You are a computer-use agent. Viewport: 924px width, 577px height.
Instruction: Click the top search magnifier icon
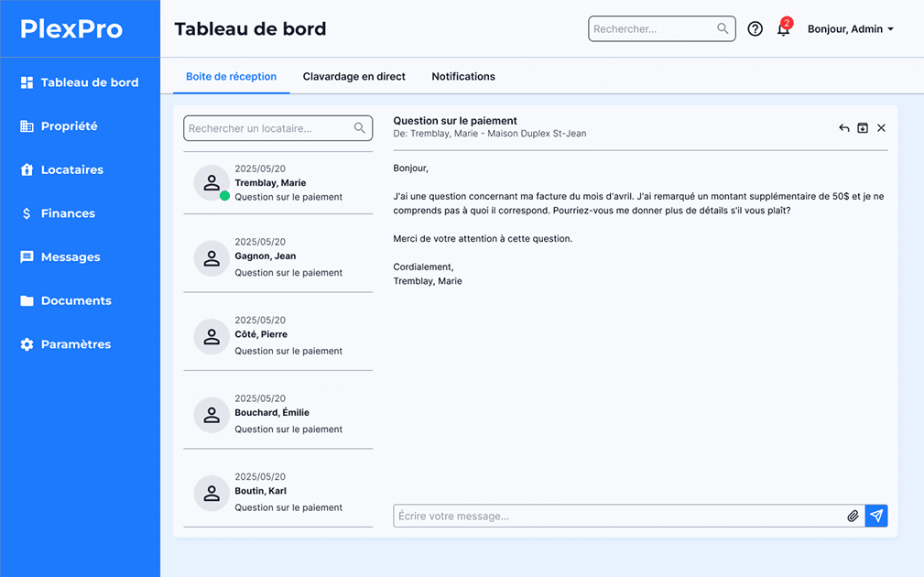(x=723, y=29)
